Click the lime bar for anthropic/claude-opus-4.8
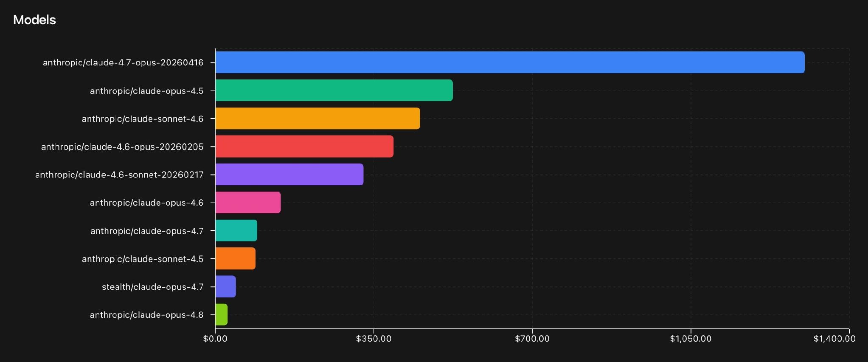The height and width of the screenshot is (362, 868). point(221,315)
